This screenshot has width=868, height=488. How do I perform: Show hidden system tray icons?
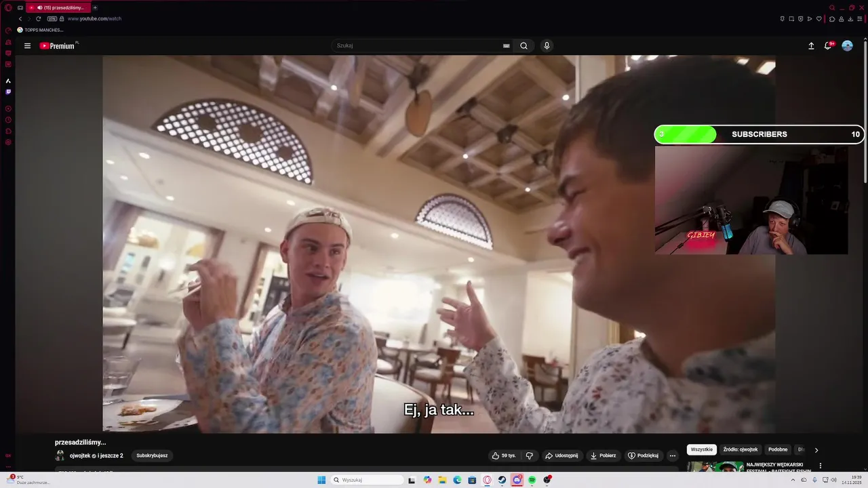[793, 480]
